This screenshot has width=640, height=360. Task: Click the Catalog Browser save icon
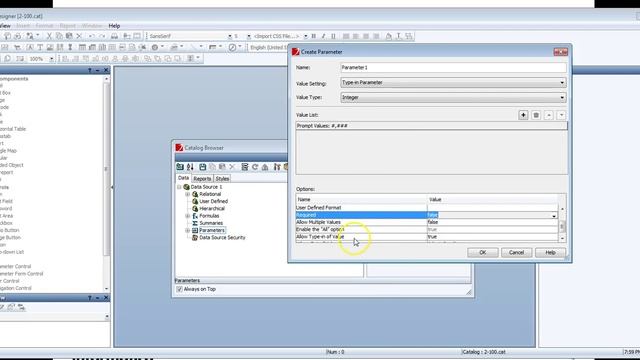point(202,167)
